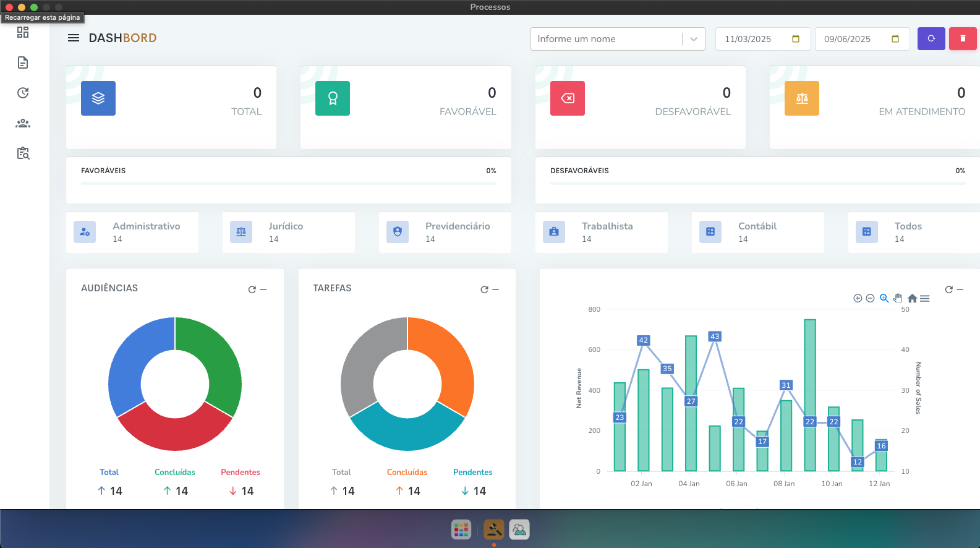Click 'Pendentes' label under TAREFAS

tap(473, 472)
